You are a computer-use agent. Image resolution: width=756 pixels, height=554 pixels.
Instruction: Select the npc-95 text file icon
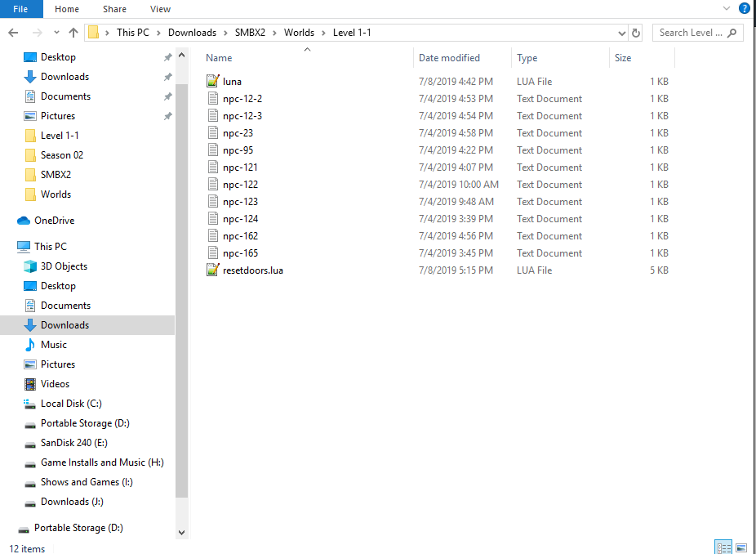pyautogui.click(x=212, y=150)
